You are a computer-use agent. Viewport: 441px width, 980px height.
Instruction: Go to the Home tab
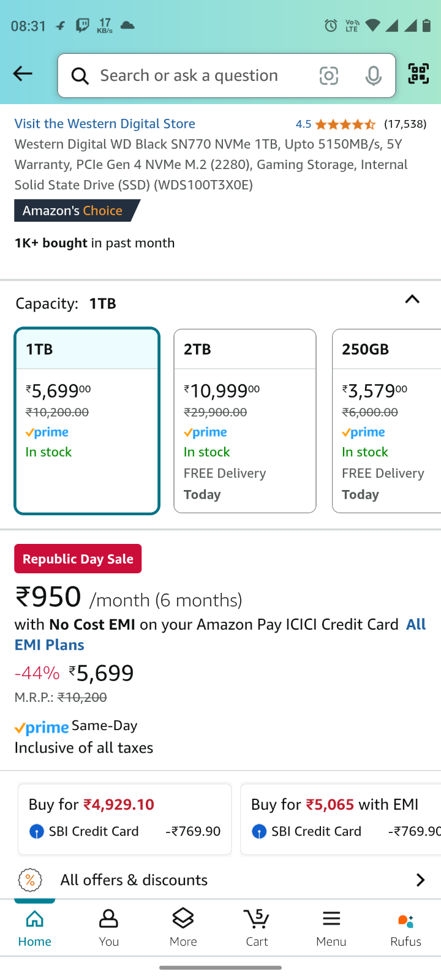click(x=35, y=927)
